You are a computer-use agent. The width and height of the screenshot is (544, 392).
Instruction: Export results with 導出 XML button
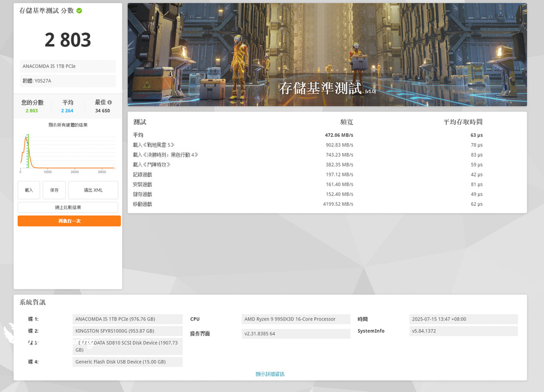coord(93,190)
